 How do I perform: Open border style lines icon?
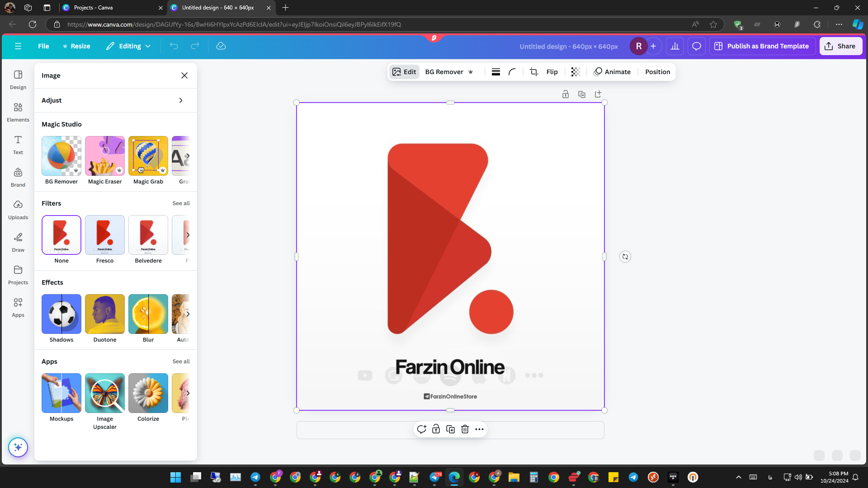496,72
